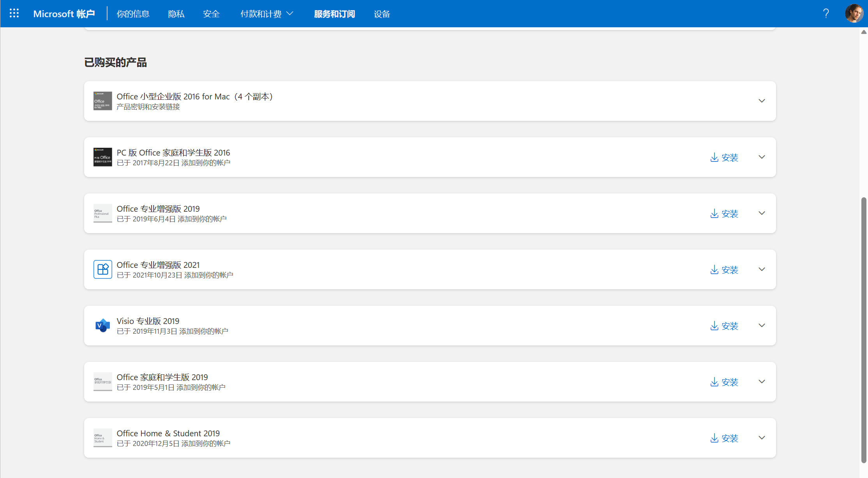Expand Office 专业增强版 2019 details
The image size is (868, 478).
point(762,213)
